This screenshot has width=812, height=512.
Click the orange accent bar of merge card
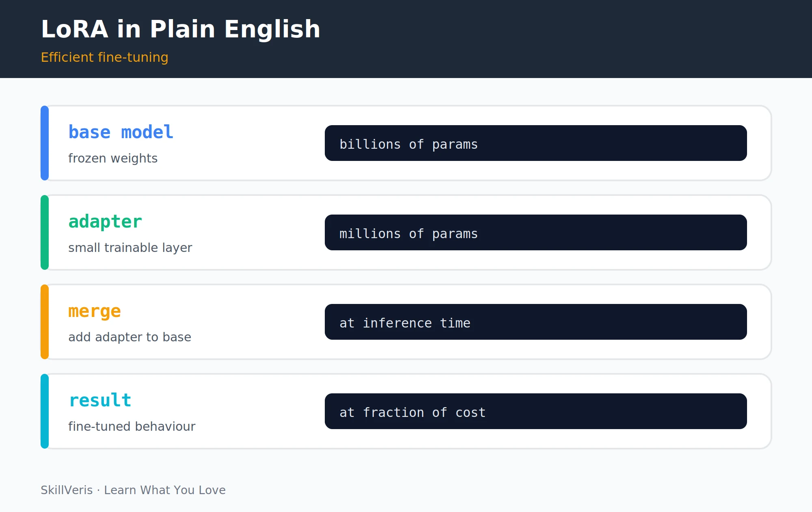click(x=45, y=322)
